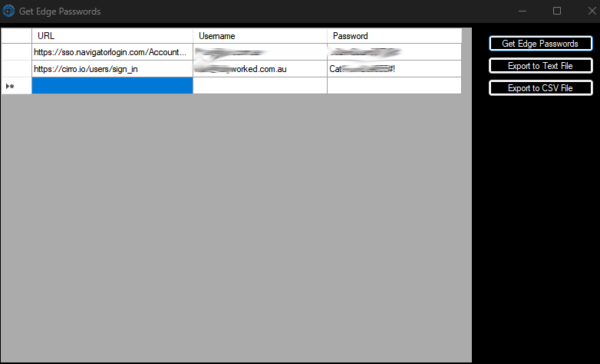Select the cirro.io row via its row header
The width and height of the screenshot is (600, 364).
[16, 69]
